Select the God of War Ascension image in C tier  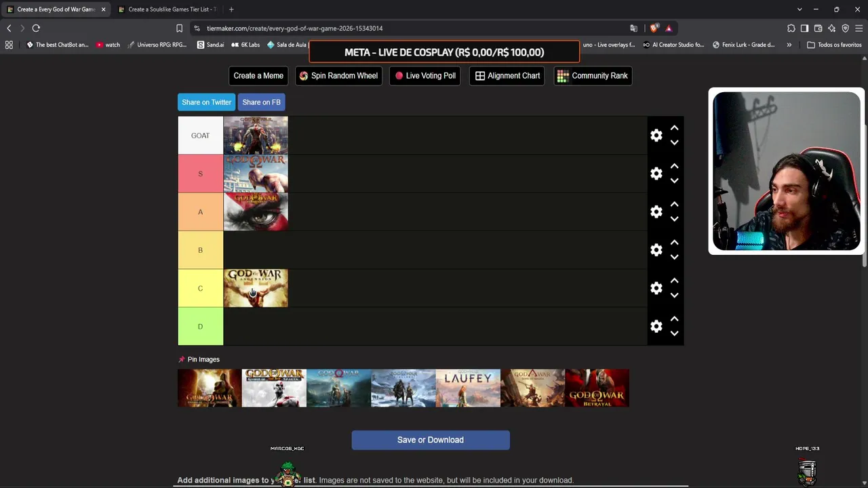(256, 288)
